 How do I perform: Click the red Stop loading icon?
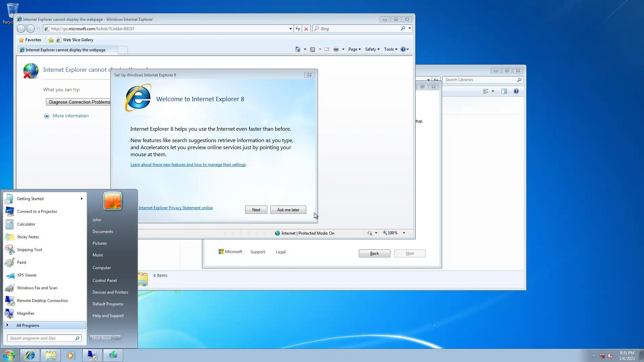click(306, 29)
